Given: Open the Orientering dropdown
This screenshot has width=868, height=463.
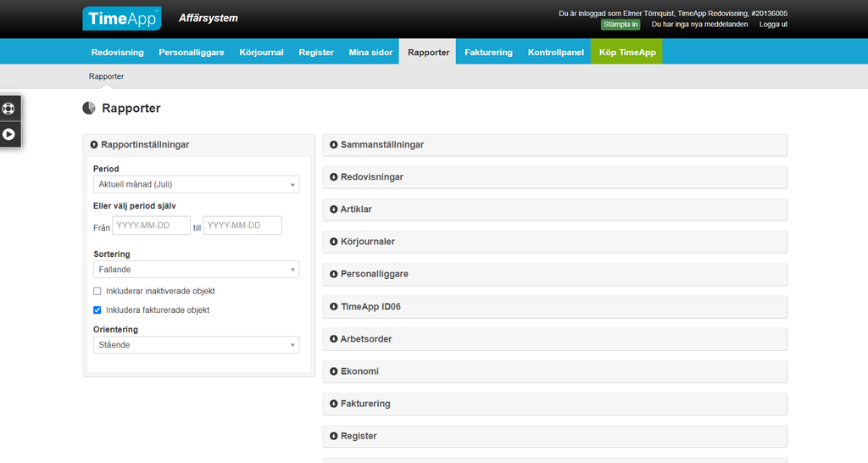Looking at the screenshot, I should (x=196, y=345).
